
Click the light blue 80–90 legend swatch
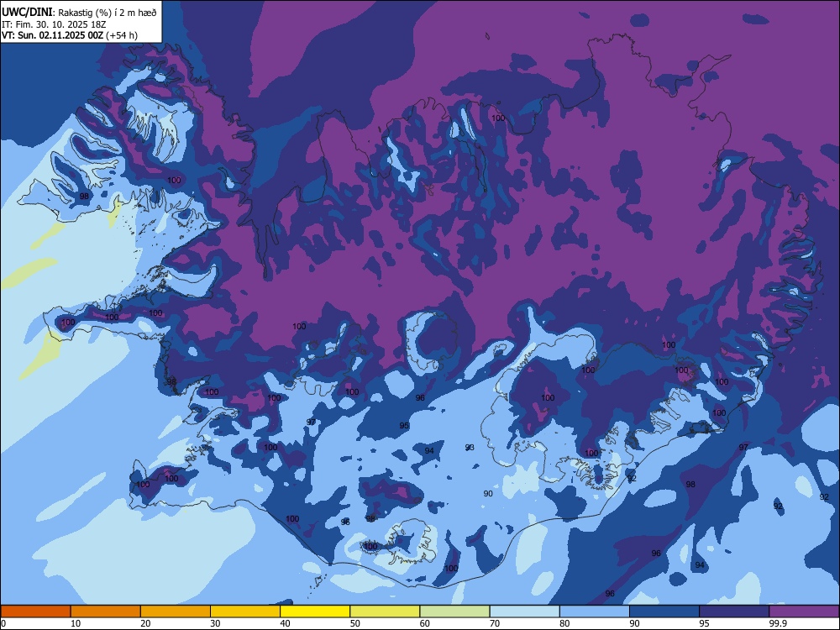[595, 612]
